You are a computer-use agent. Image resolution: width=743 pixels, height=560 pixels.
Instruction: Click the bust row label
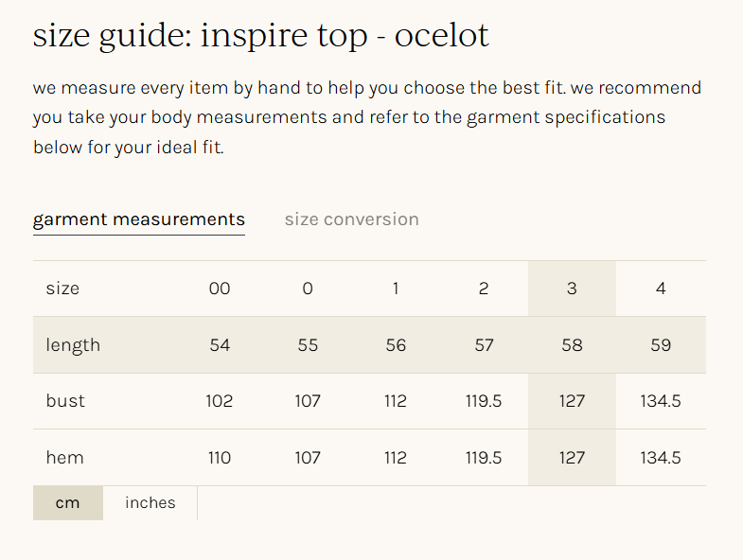pyautogui.click(x=65, y=401)
